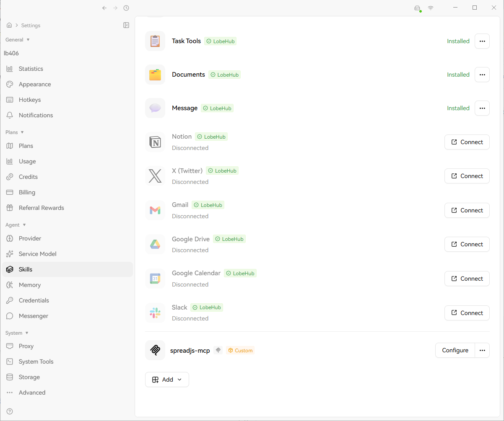Open Credentials settings
This screenshot has height=421, width=504.
pos(67,300)
